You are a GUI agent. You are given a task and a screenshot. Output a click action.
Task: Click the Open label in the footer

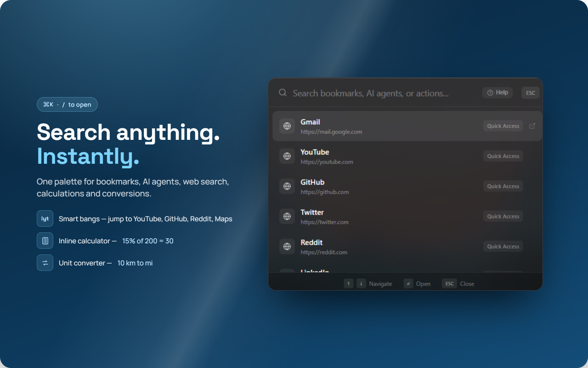423,284
